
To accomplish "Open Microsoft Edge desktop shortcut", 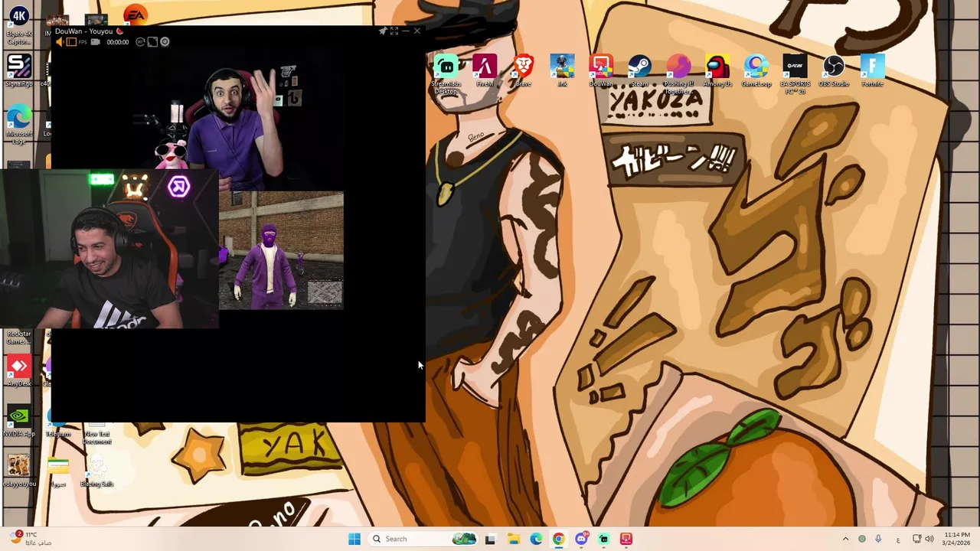I will (19, 124).
